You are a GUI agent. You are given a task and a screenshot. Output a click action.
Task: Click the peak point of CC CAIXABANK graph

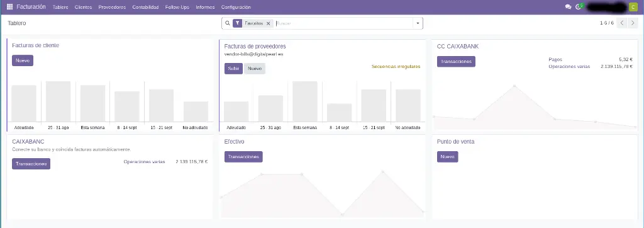pyautogui.click(x=514, y=86)
